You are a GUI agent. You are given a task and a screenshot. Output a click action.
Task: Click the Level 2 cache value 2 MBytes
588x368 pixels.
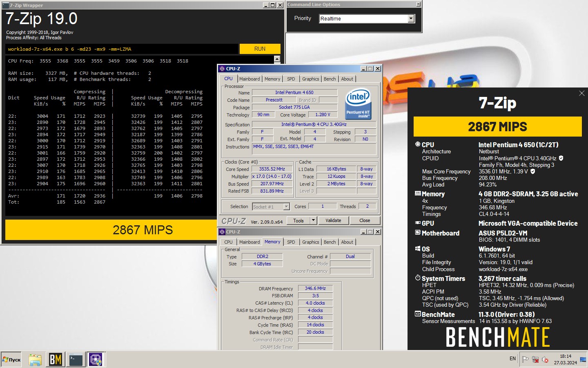tap(336, 184)
